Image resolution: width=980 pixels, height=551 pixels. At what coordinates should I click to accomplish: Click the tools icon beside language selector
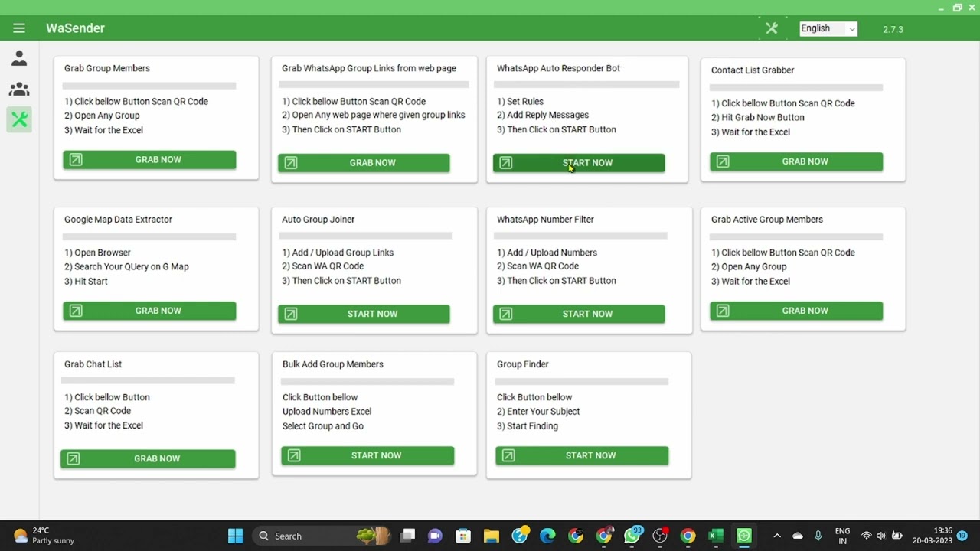tap(771, 28)
